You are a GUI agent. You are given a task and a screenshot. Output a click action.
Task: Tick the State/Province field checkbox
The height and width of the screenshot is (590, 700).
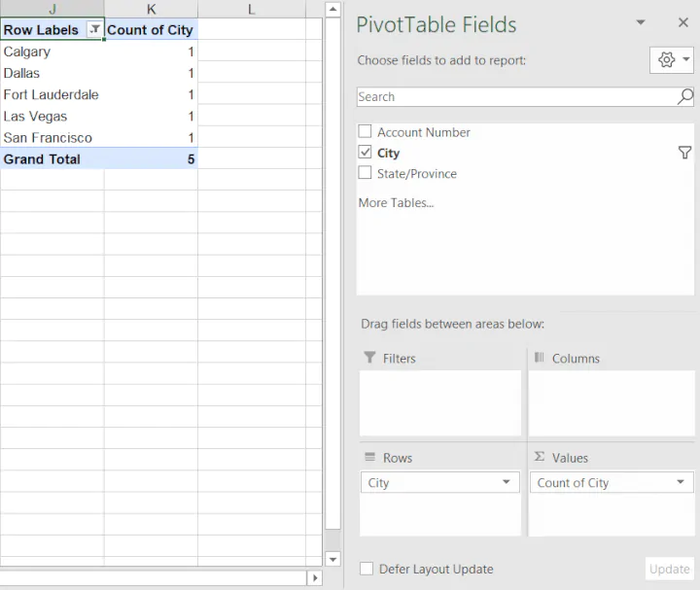(366, 172)
